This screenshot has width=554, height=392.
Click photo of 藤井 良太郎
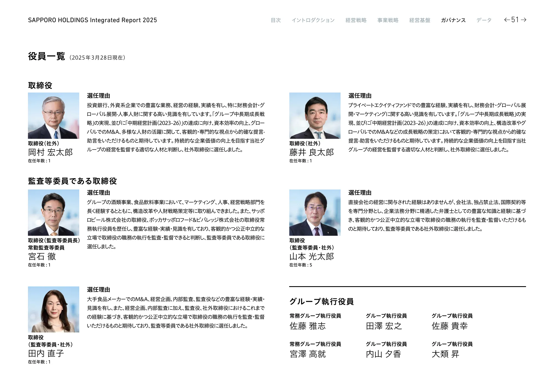click(315, 116)
